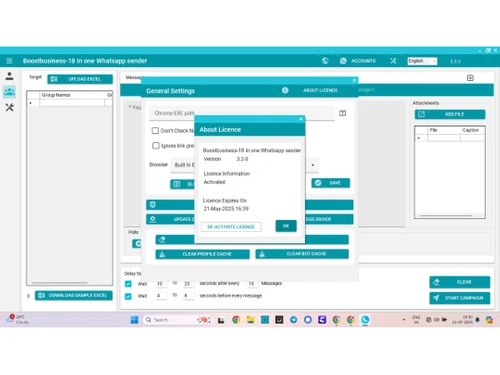Close the General Settings window
The height and width of the screenshot is (375, 500).
[x=354, y=80]
